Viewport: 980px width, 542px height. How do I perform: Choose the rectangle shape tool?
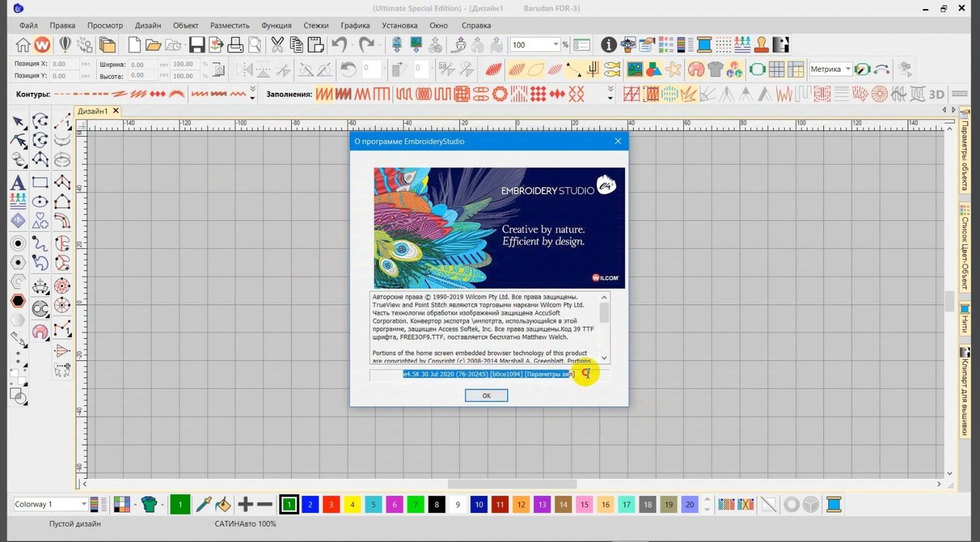pos(40,183)
